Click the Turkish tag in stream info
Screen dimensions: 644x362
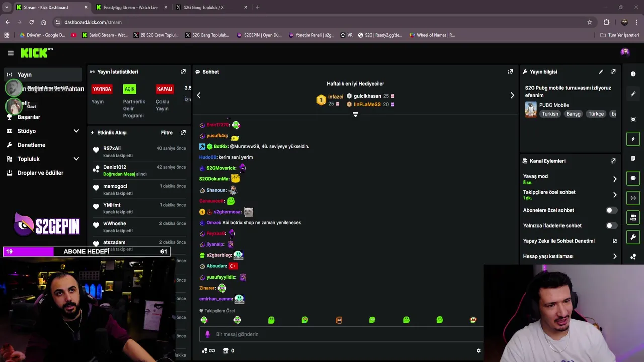tap(550, 114)
